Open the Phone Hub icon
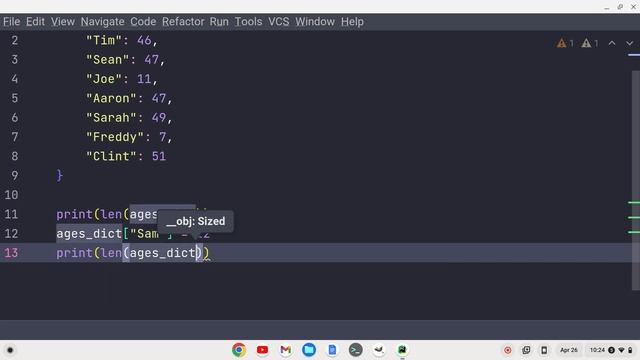 (x=544, y=350)
